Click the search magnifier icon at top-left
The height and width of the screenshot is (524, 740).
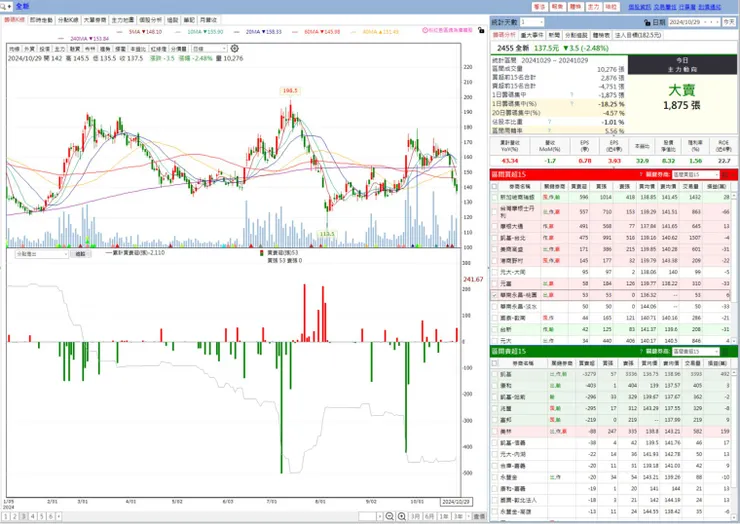[x=3, y=7]
